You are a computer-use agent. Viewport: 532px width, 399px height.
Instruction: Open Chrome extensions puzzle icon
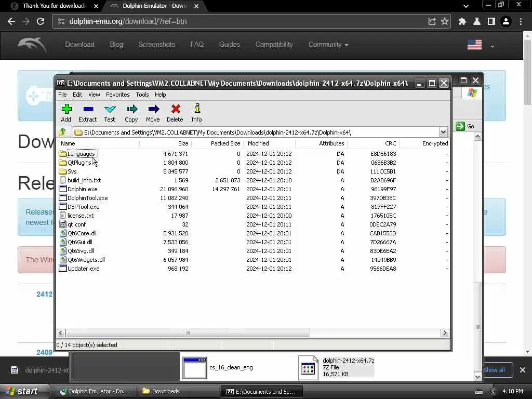pyautogui.click(x=462, y=21)
